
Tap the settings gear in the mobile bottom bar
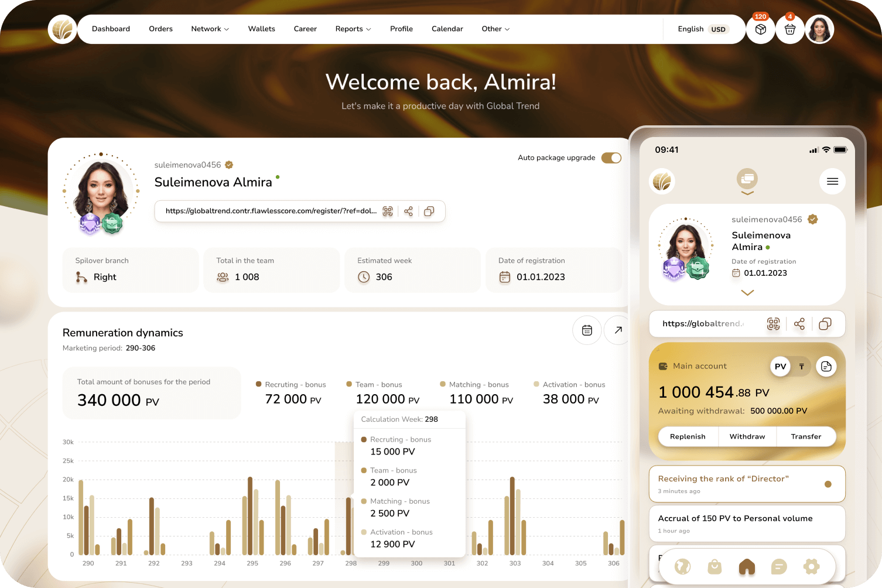click(x=811, y=566)
